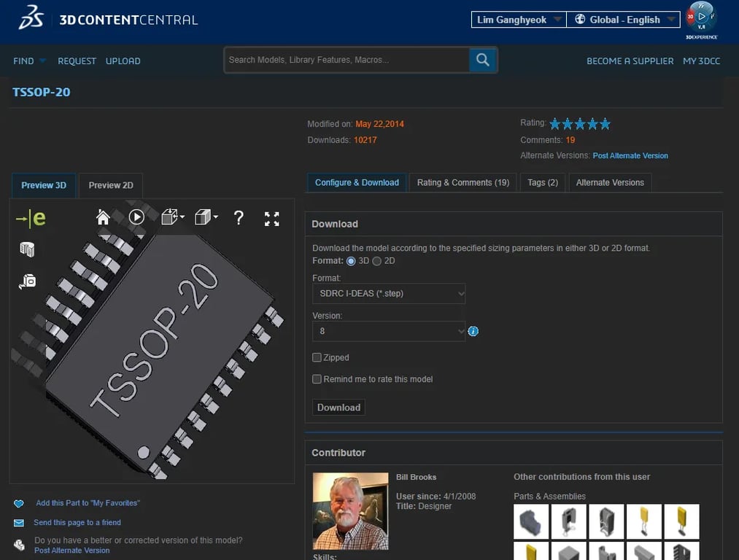This screenshot has width=739, height=560.
Task: Click the version info icon
Action: (x=473, y=331)
